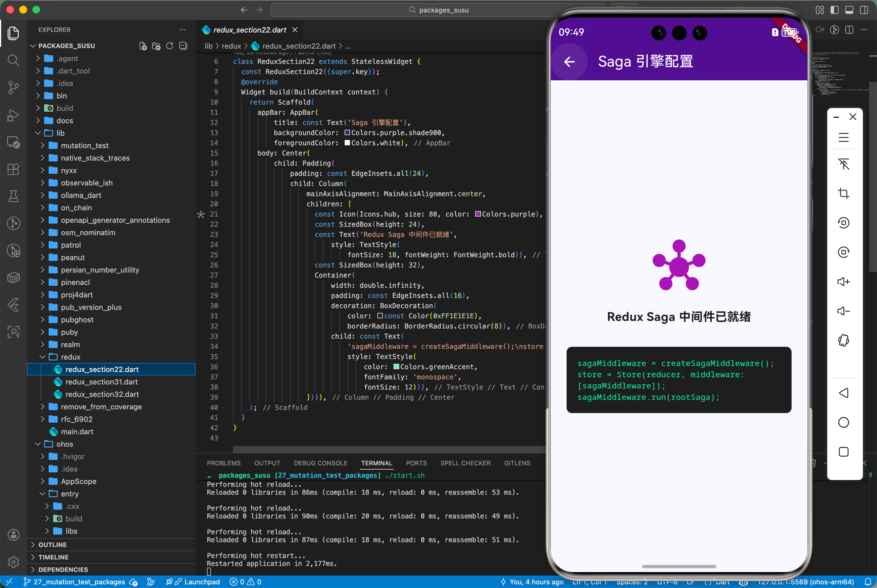
Task: Toggle the secondary side bar layout button
Action: coord(864,10)
